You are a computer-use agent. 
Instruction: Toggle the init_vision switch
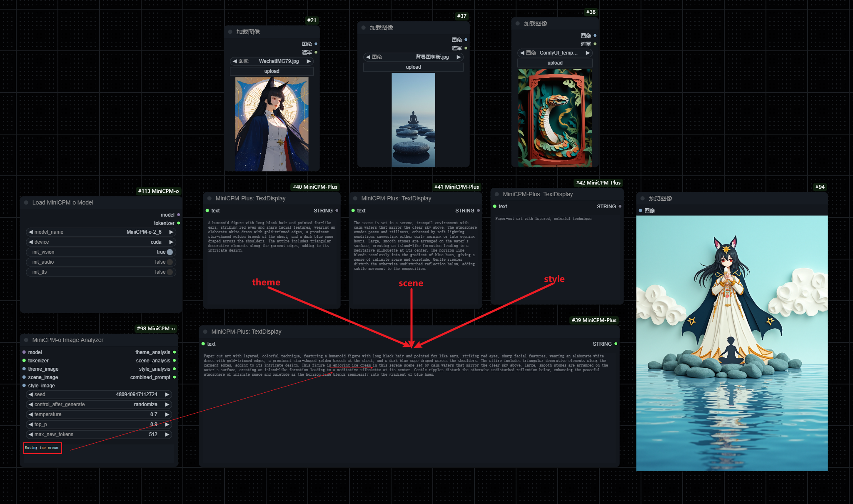click(x=170, y=252)
